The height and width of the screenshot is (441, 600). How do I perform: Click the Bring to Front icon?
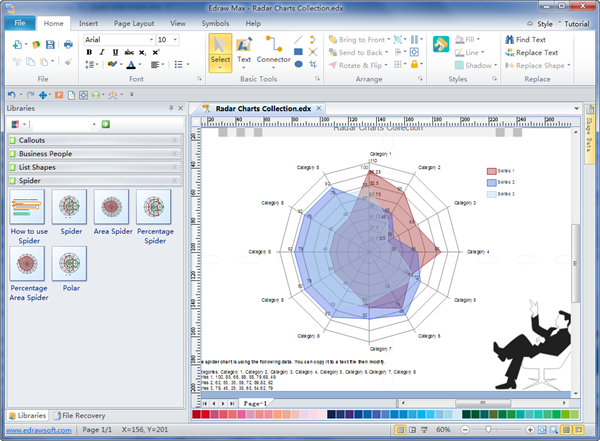(x=333, y=39)
